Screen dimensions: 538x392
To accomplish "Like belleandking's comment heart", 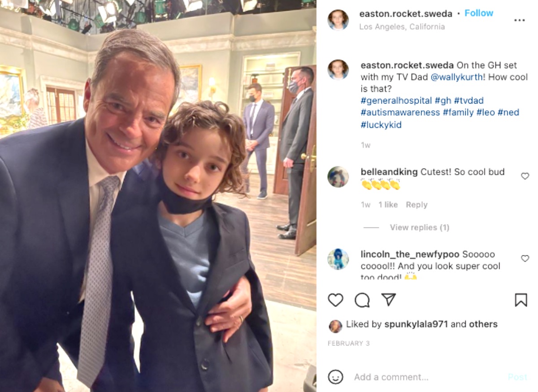I will [x=525, y=176].
